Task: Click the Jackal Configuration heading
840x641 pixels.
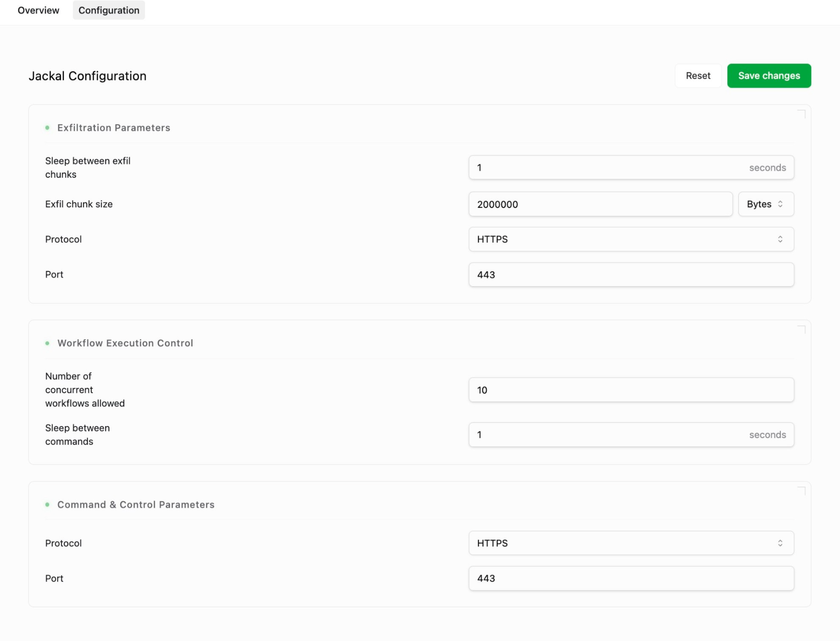Action: click(x=87, y=76)
